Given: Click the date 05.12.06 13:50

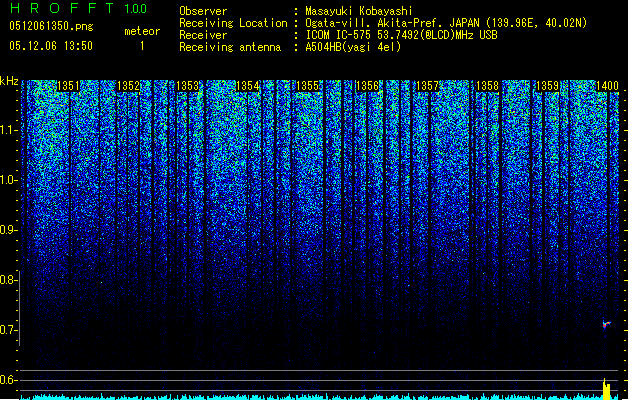Looking at the screenshot, I should pos(51,46).
